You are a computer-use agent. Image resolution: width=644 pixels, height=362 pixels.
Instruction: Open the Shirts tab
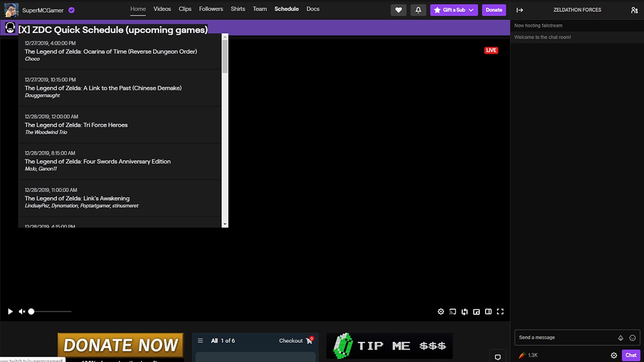(238, 9)
